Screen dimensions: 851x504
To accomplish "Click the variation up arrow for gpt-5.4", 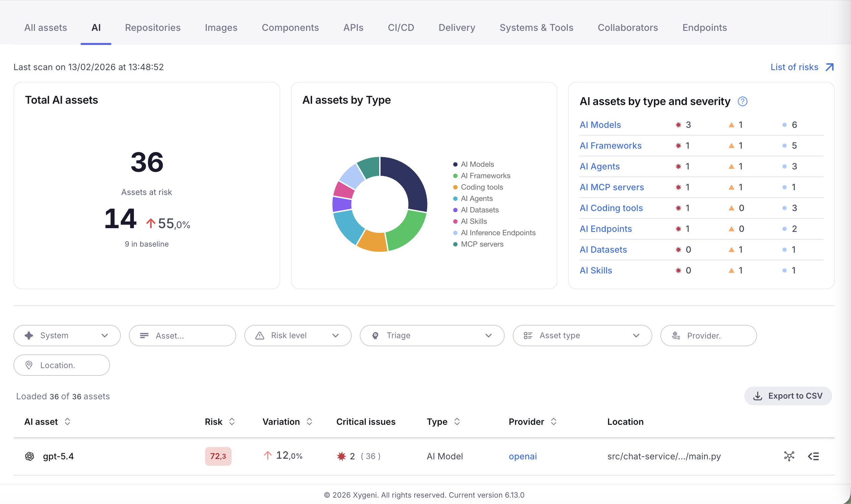I will [267, 455].
